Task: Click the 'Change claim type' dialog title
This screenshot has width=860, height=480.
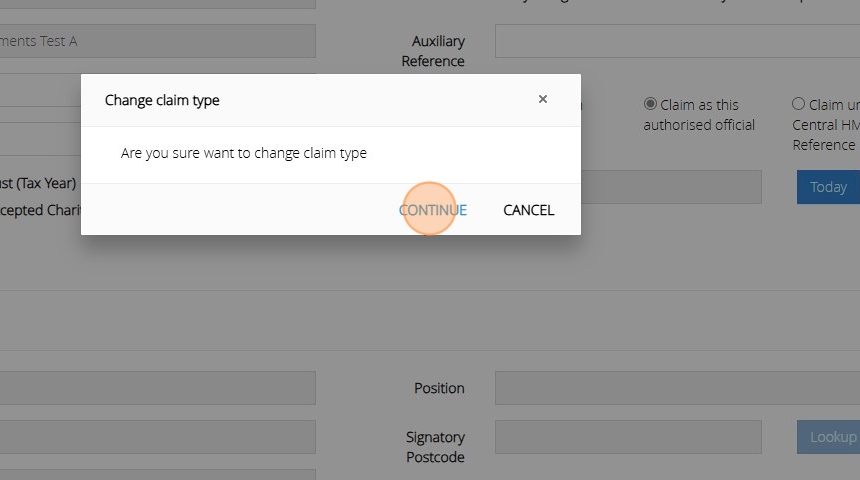Action: pyautogui.click(x=162, y=100)
